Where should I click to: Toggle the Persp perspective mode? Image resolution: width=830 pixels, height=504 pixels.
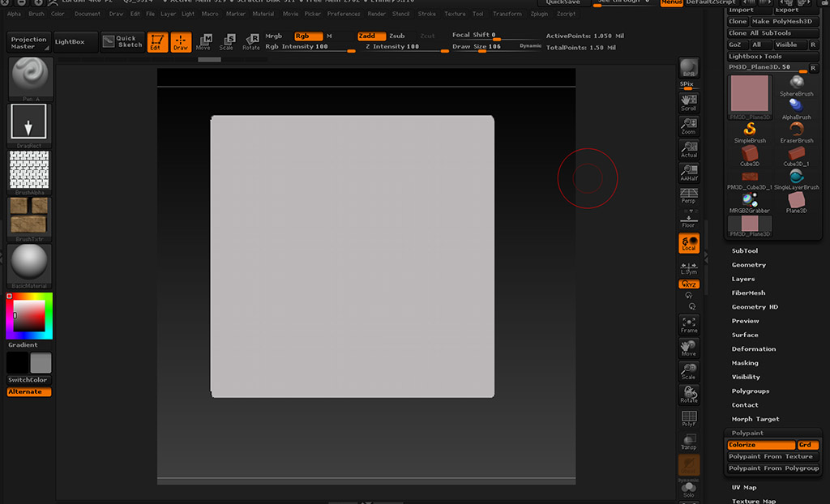point(688,194)
